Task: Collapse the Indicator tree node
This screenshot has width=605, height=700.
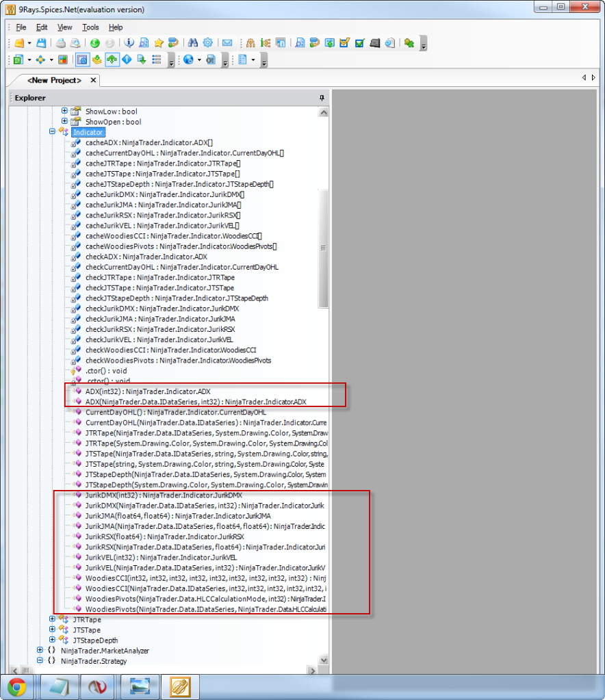Action: [x=53, y=132]
